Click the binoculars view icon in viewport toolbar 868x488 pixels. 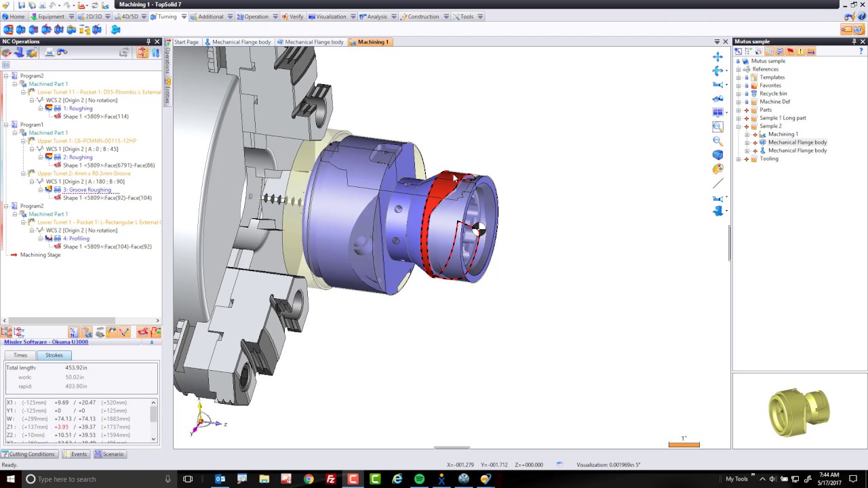pos(718,98)
